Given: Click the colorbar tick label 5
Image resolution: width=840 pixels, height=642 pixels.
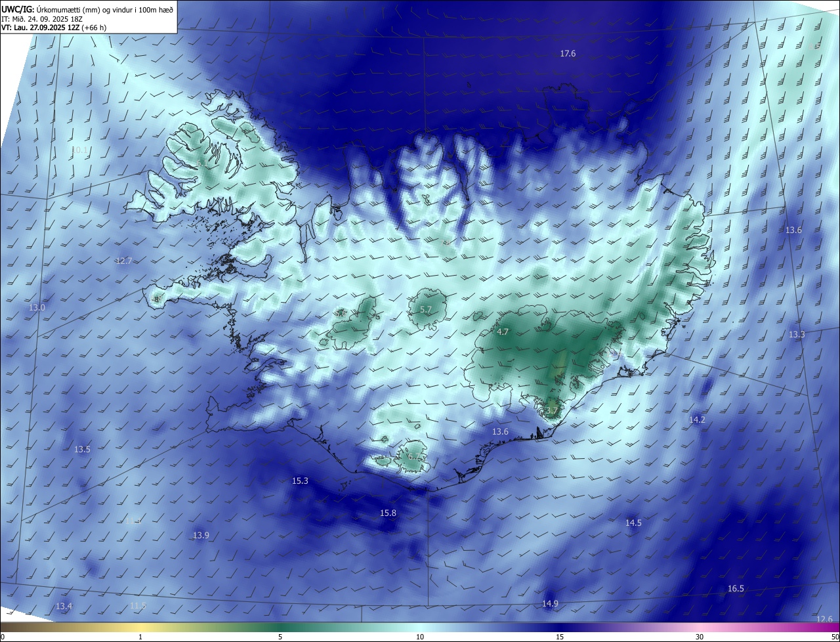Looking at the screenshot, I should point(280,637).
